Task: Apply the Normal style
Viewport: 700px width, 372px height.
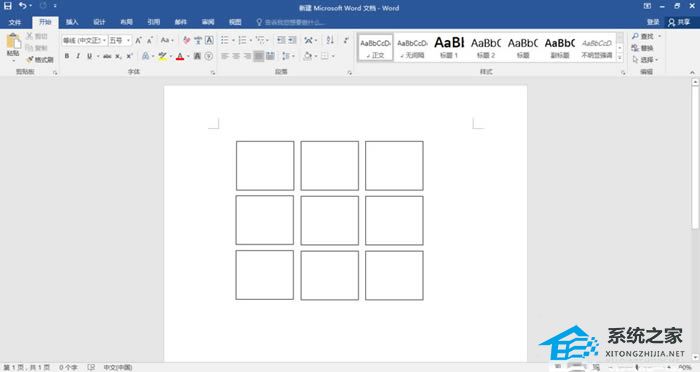Action: (x=375, y=48)
